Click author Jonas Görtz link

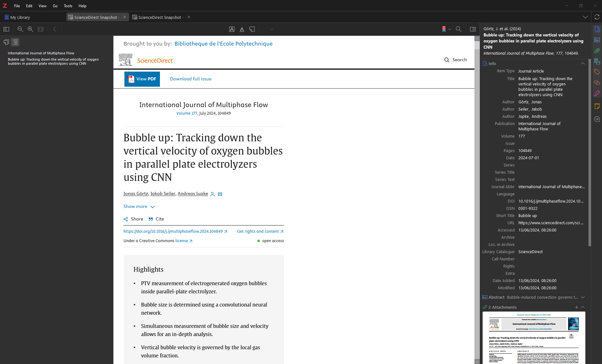(135, 193)
